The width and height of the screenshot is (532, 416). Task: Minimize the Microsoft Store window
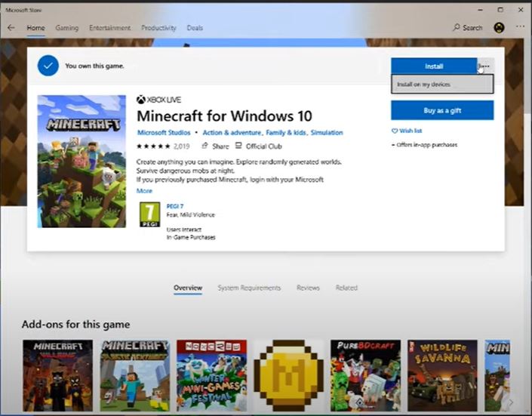(480, 10)
